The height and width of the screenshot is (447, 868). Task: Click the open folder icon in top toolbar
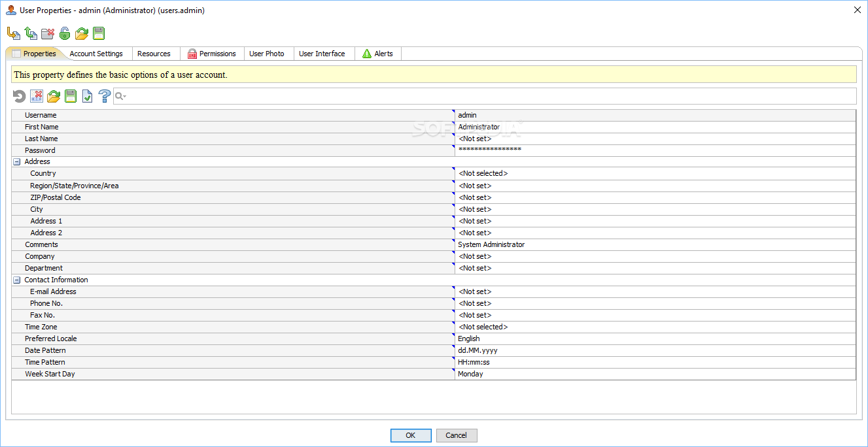pos(82,33)
